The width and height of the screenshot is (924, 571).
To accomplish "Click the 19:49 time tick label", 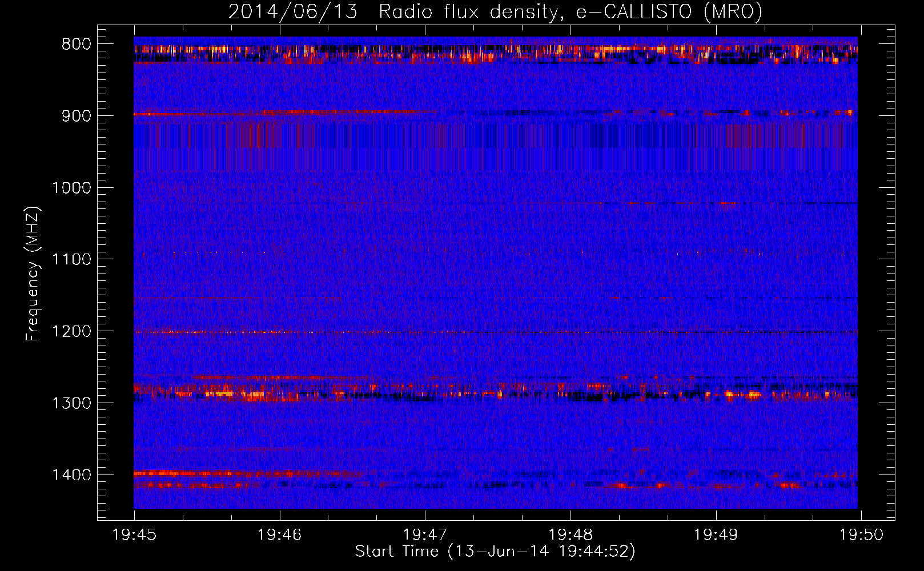I will [x=716, y=534].
